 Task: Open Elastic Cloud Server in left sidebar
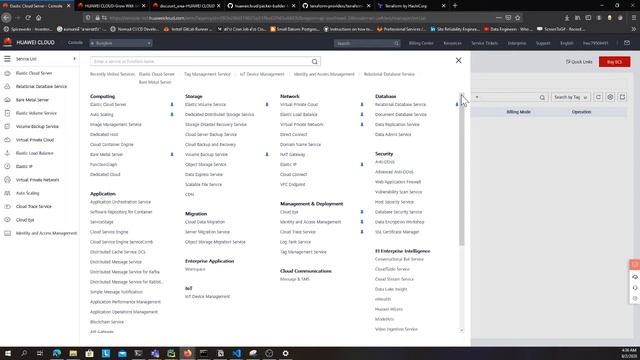[x=34, y=73]
